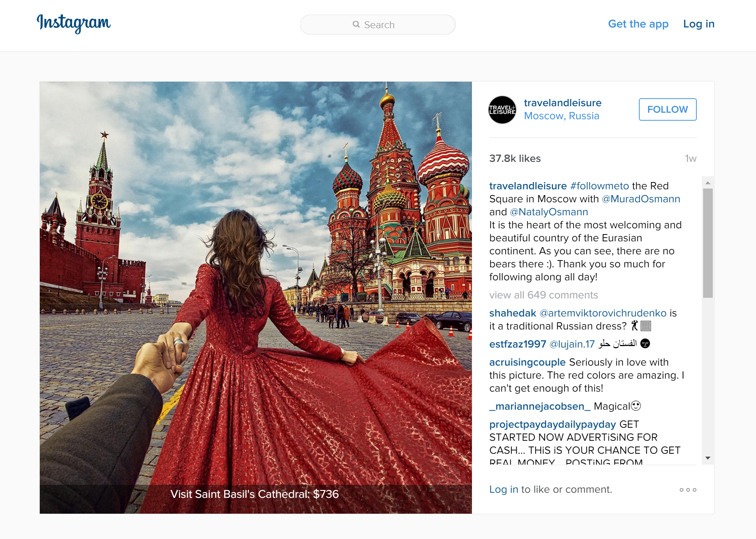Click the #followmeto hashtag
The width and height of the screenshot is (756, 539).
(599, 186)
